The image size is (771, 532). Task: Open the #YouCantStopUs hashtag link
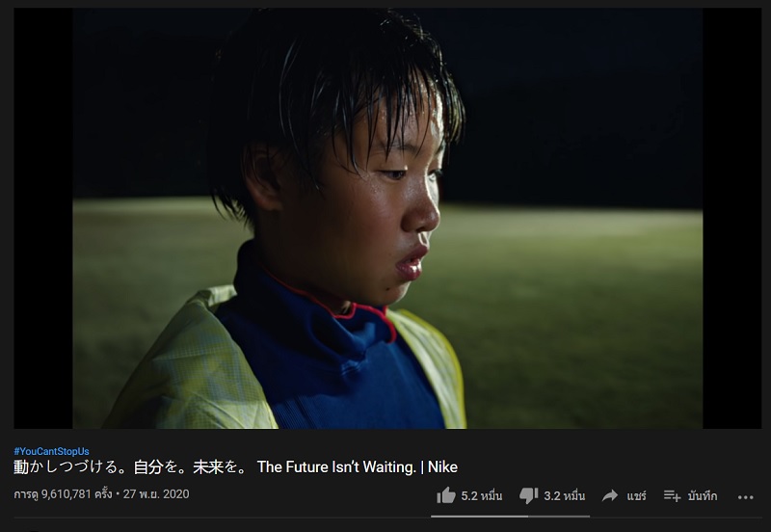click(51, 451)
